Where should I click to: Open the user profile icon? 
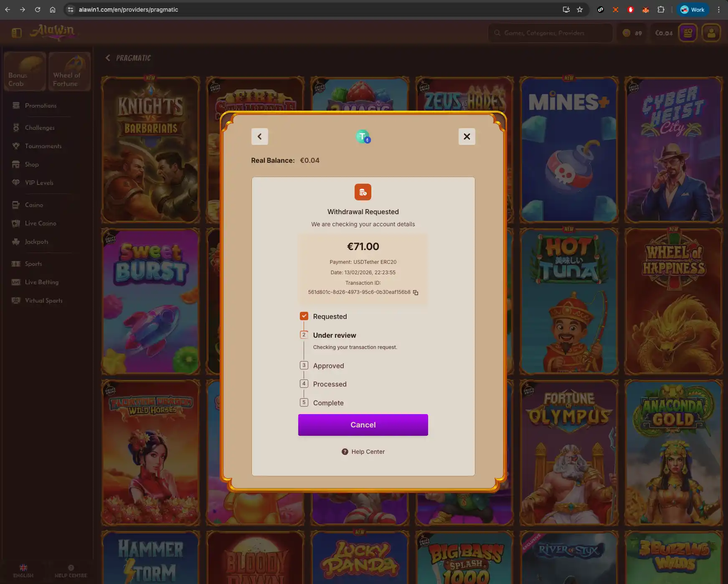pos(711,33)
